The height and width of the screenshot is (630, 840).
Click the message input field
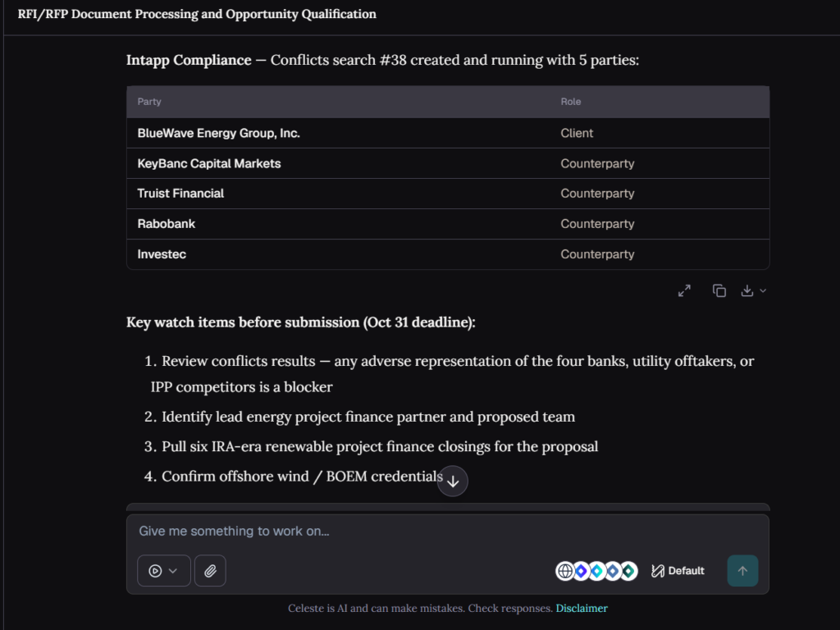tap(447, 531)
